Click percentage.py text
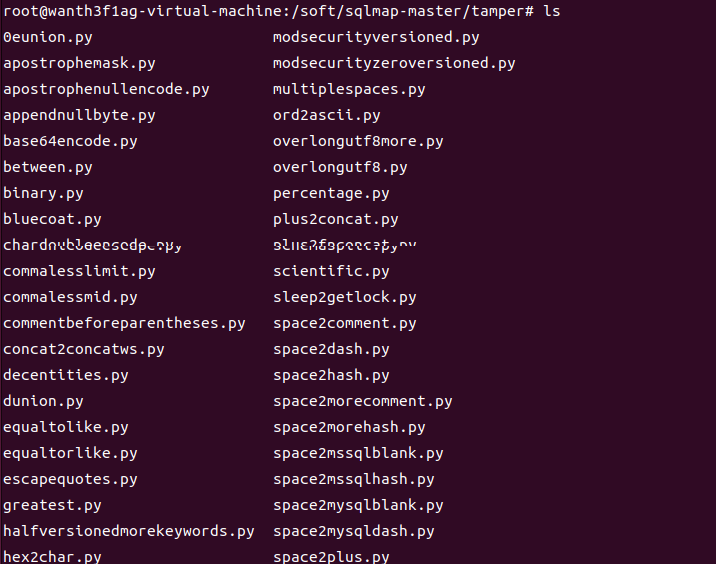This screenshot has width=716, height=564. [331, 193]
